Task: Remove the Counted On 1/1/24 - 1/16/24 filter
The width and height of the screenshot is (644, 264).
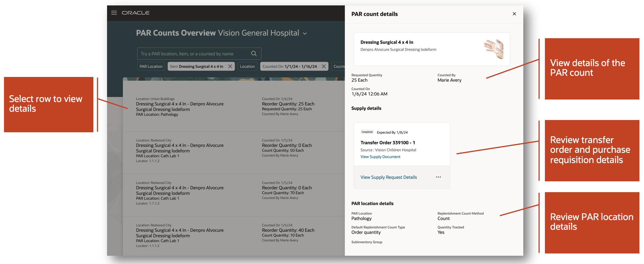Action: [323, 66]
